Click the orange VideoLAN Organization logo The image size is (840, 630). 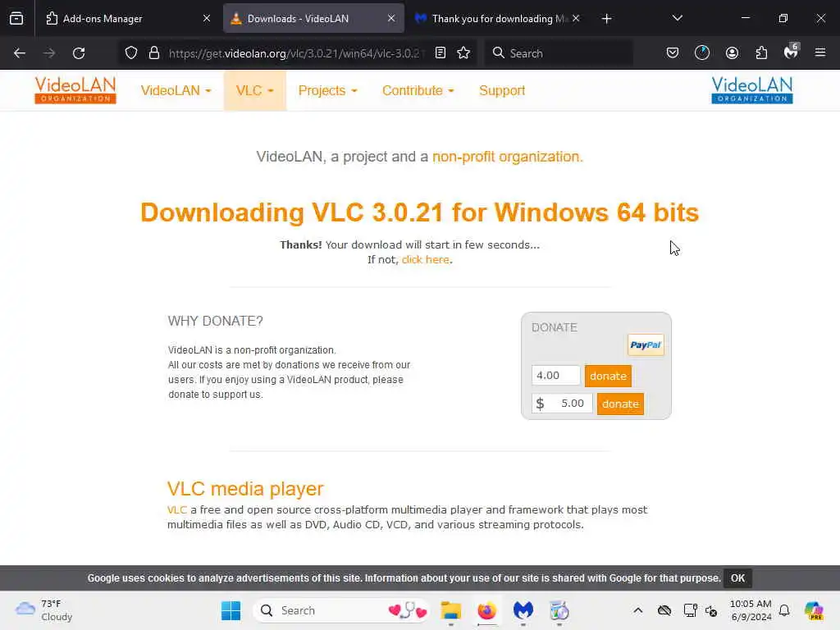pos(75,90)
